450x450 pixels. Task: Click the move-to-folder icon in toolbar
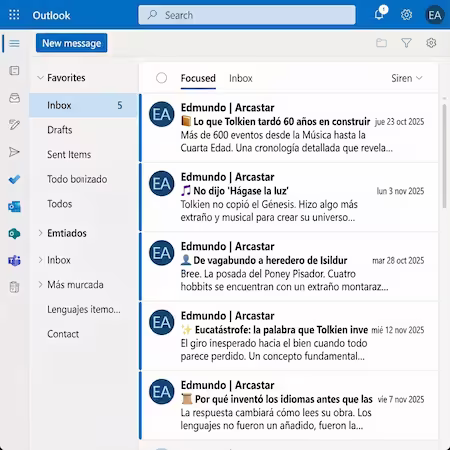click(x=381, y=43)
